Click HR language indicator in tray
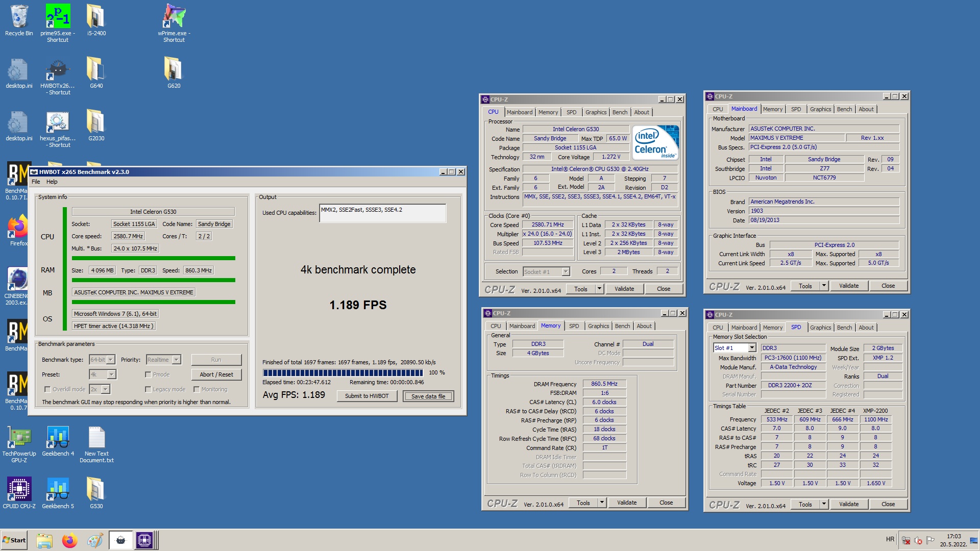 click(890, 539)
